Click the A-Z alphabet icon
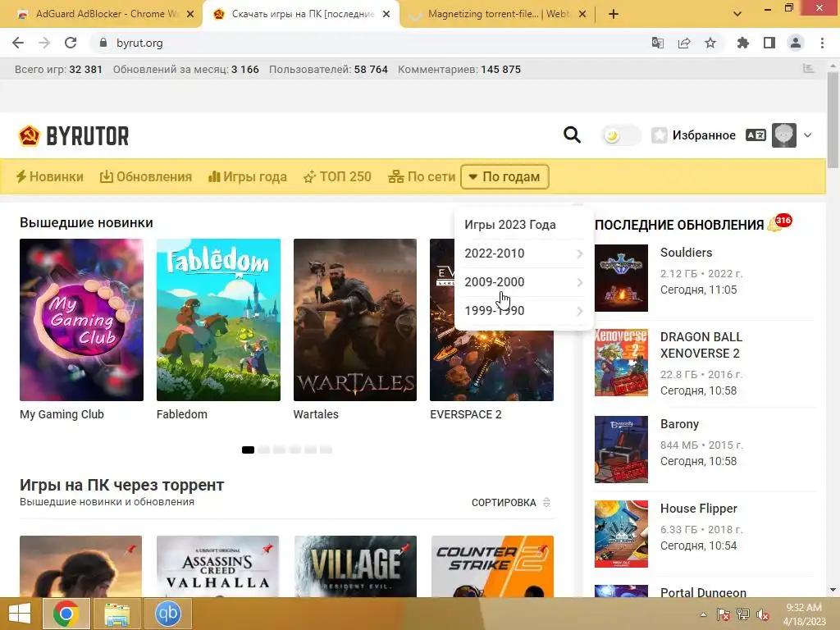The width and height of the screenshot is (840, 630). click(x=756, y=135)
